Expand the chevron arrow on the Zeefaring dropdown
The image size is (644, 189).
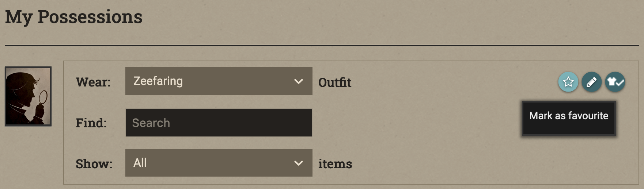pyautogui.click(x=299, y=81)
